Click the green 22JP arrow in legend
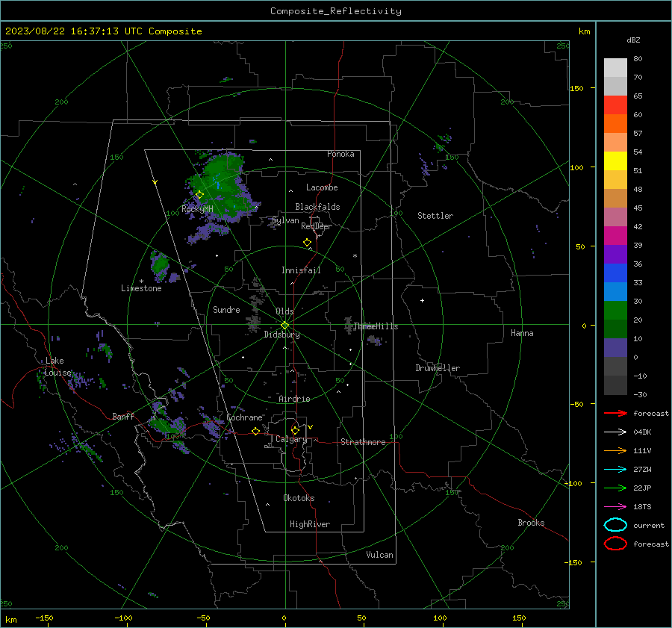This screenshot has width=672, height=628. [x=615, y=488]
